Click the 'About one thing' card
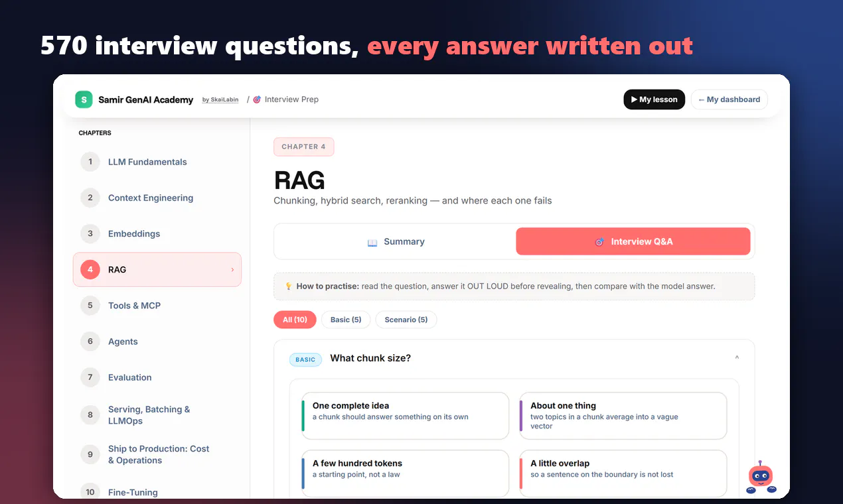The height and width of the screenshot is (504, 843). [x=623, y=416]
